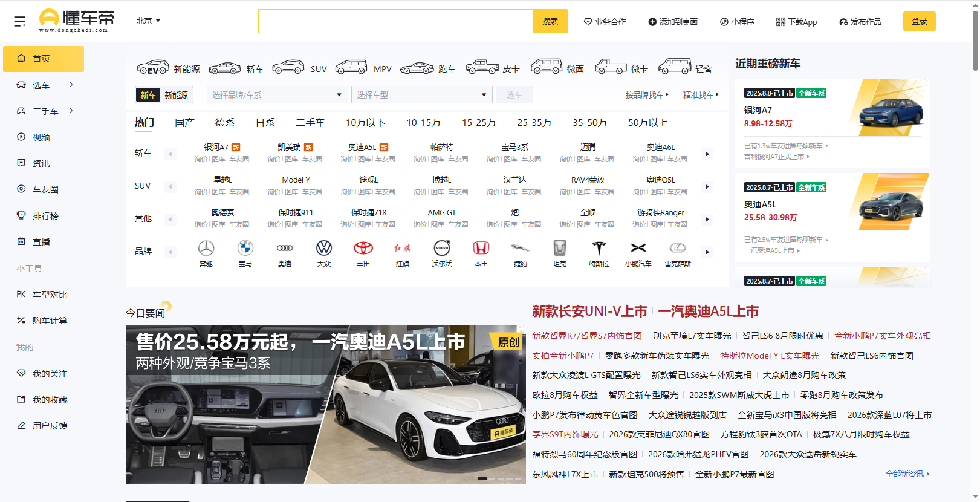Open the 银河A7 new car card image
The height and width of the screenshot is (502, 980).
click(889, 108)
